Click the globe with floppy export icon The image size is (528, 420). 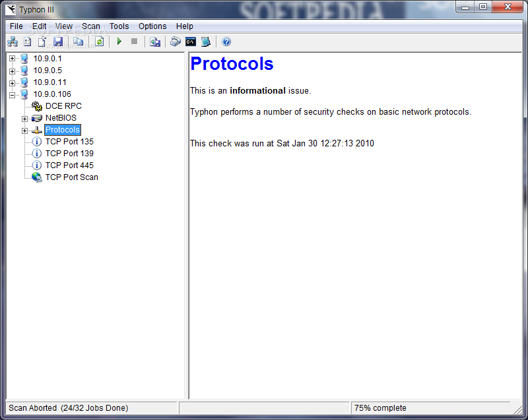click(155, 42)
